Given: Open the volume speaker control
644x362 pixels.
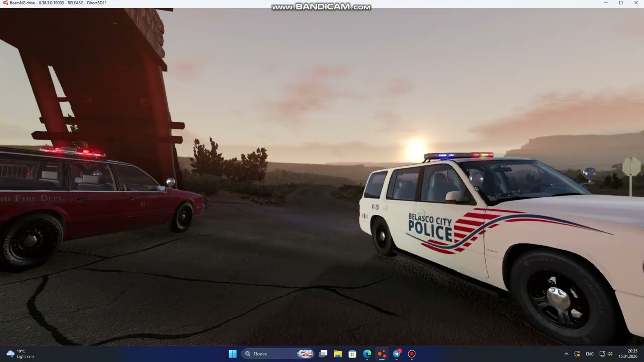Looking at the screenshot, I should pos(610,354).
